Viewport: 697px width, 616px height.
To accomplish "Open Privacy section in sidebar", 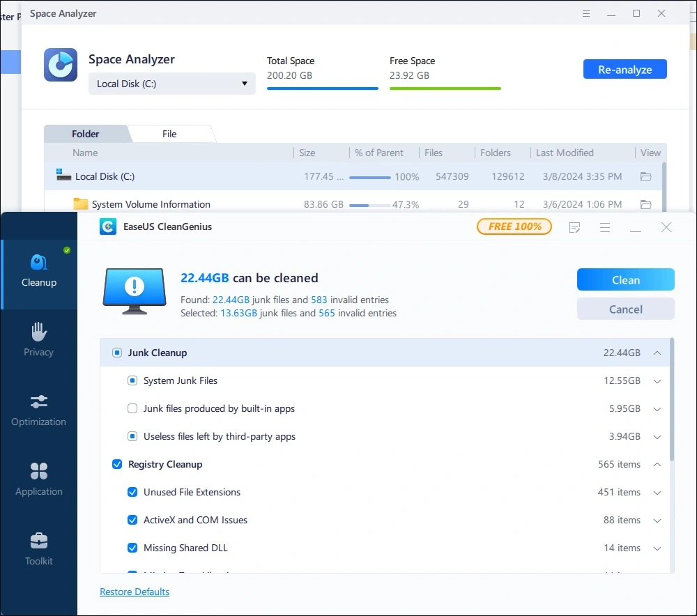I will tap(39, 339).
